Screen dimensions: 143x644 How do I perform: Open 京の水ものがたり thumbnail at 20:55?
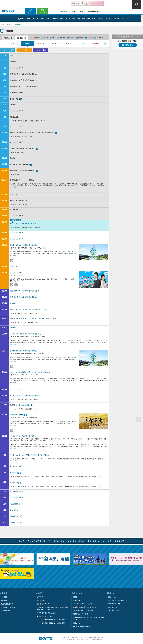[x=93, y=358]
